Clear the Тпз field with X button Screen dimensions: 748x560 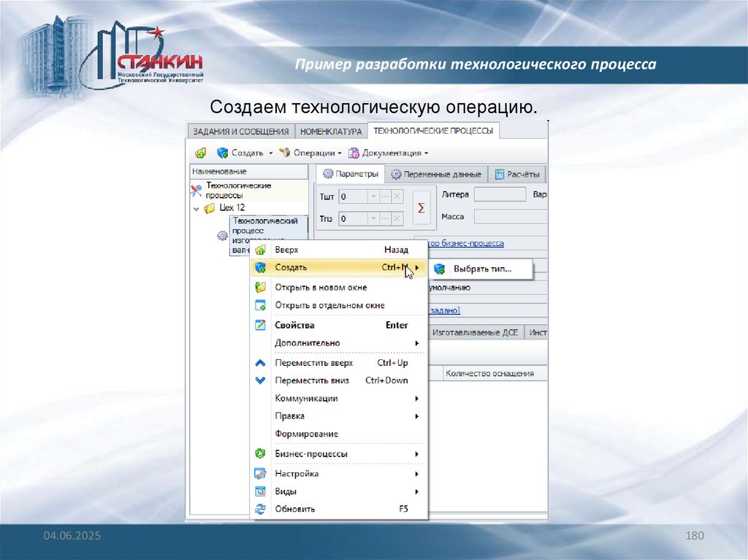coord(397,218)
